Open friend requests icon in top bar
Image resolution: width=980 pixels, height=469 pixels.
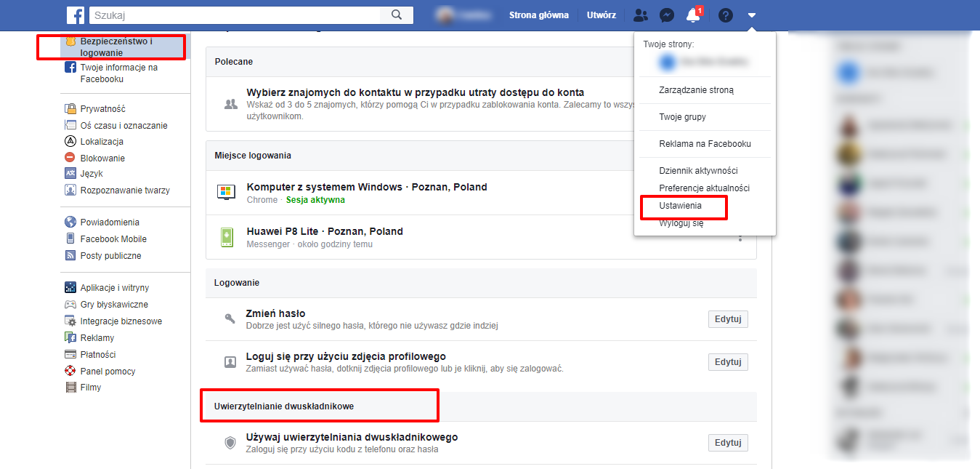[640, 15]
